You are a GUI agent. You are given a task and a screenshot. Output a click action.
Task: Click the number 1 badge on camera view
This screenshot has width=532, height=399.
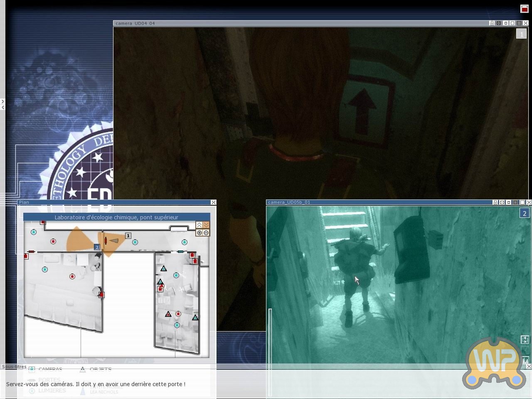pos(521,34)
